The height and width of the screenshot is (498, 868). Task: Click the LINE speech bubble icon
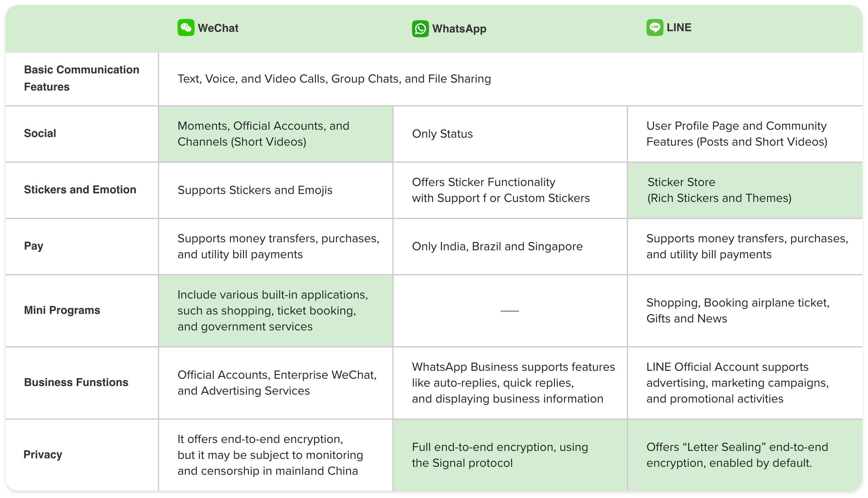coord(654,27)
